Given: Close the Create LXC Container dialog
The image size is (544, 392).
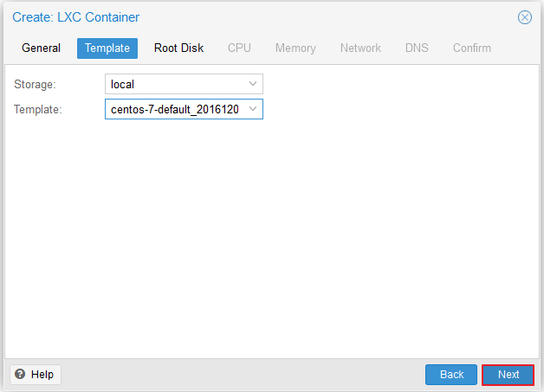Looking at the screenshot, I should [525, 17].
